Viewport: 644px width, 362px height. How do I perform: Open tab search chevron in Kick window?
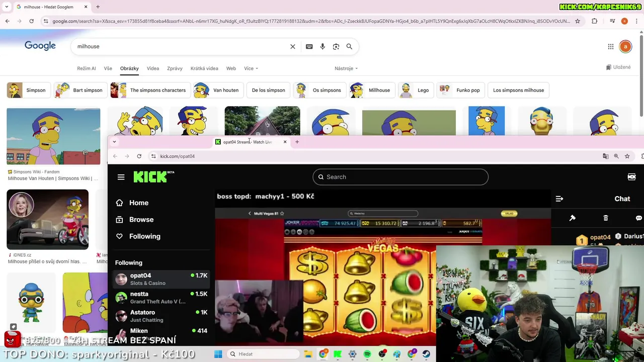point(114,142)
